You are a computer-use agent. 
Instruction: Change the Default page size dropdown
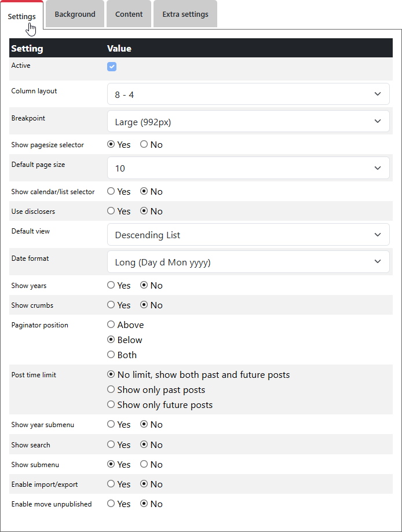[x=248, y=168]
